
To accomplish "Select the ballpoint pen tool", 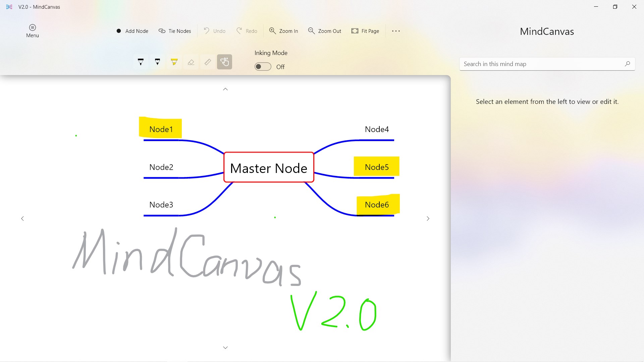I will 141,62.
